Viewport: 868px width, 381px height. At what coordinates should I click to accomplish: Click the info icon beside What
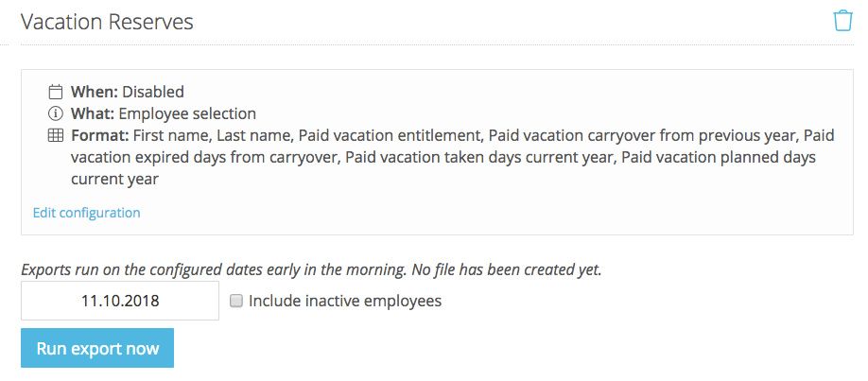[56, 113]
